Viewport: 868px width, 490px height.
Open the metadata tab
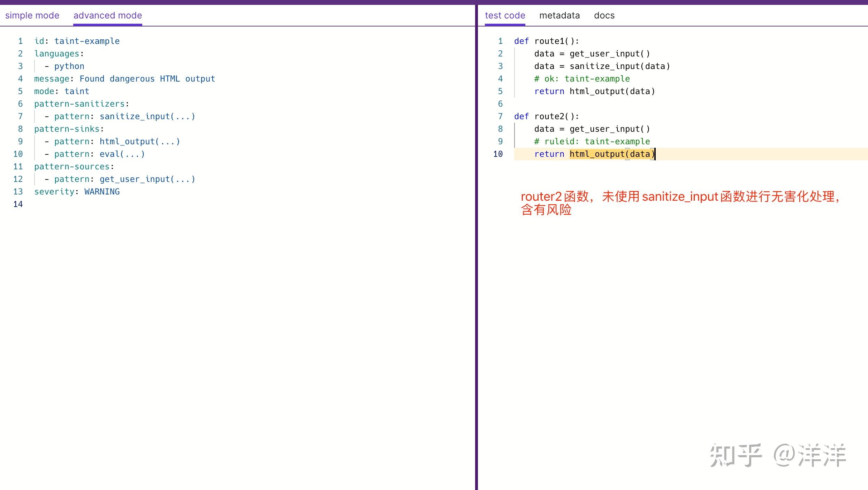(559, 15)
